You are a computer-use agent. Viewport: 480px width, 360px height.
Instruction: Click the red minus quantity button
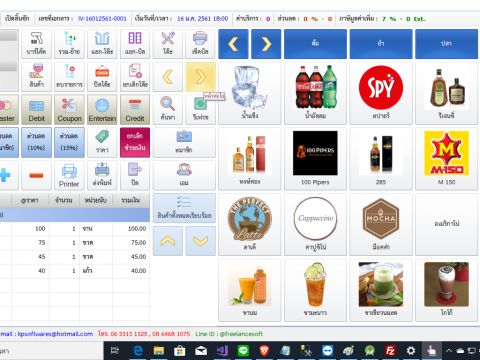click(36, 175)
